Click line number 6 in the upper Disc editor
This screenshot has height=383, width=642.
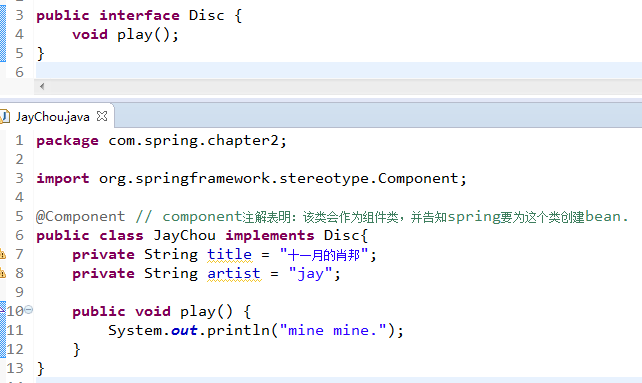click(19, 72)
